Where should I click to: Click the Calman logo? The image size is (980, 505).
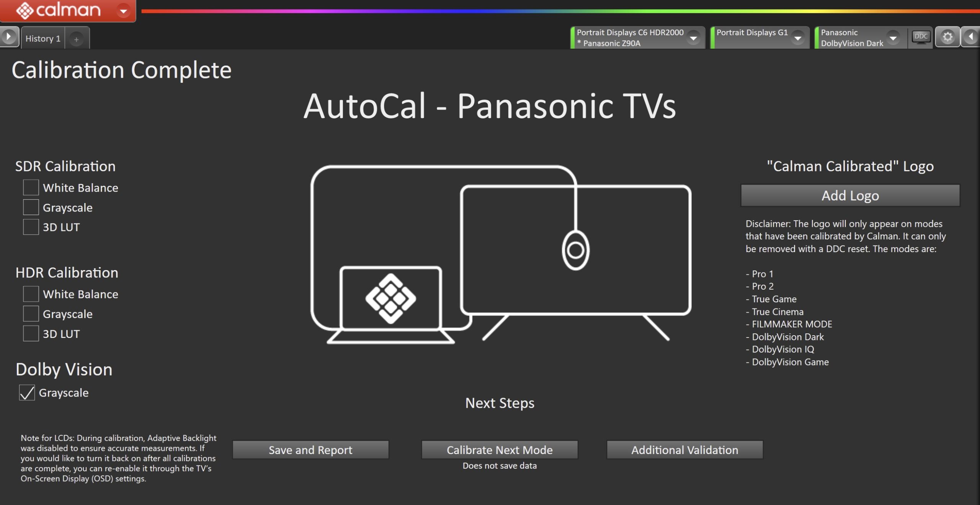pos(58,10)
